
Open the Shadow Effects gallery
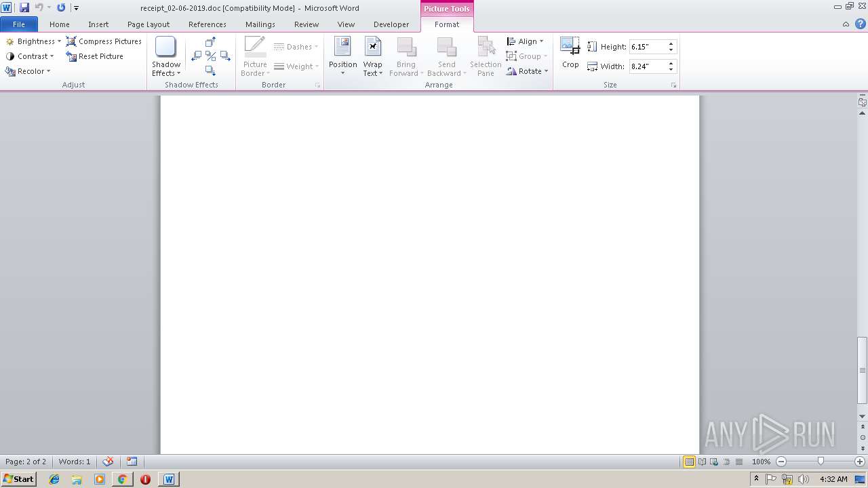(166, 56)
